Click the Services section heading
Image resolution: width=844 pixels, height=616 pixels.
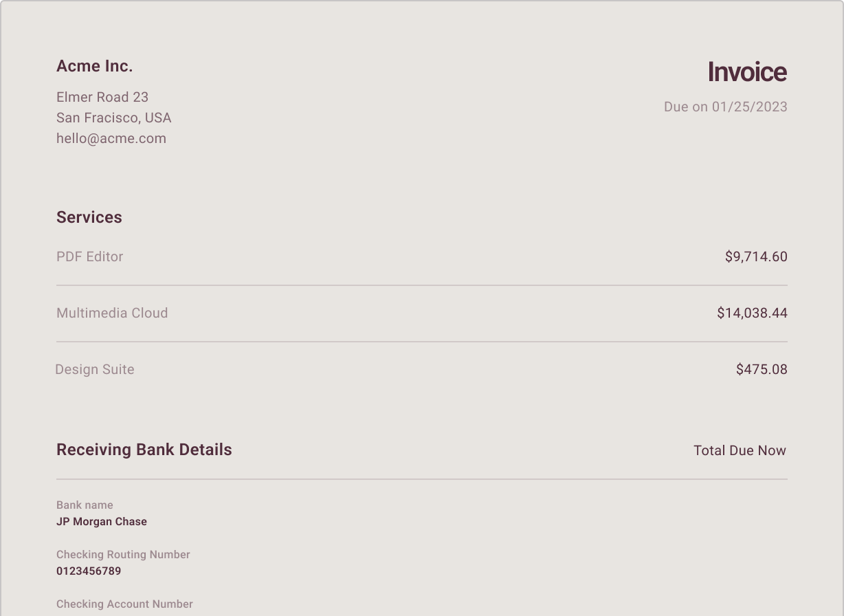click(x=89, y=217)
